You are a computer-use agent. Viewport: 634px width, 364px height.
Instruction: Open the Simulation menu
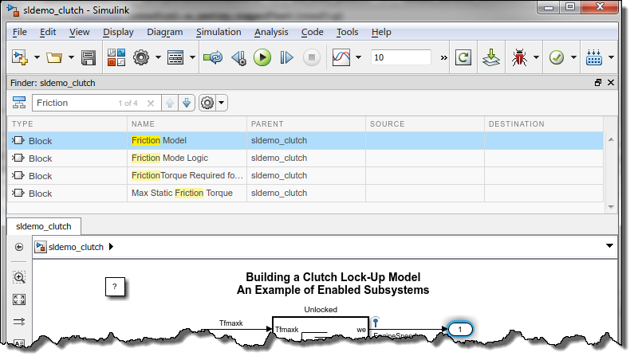coord(219,32)
